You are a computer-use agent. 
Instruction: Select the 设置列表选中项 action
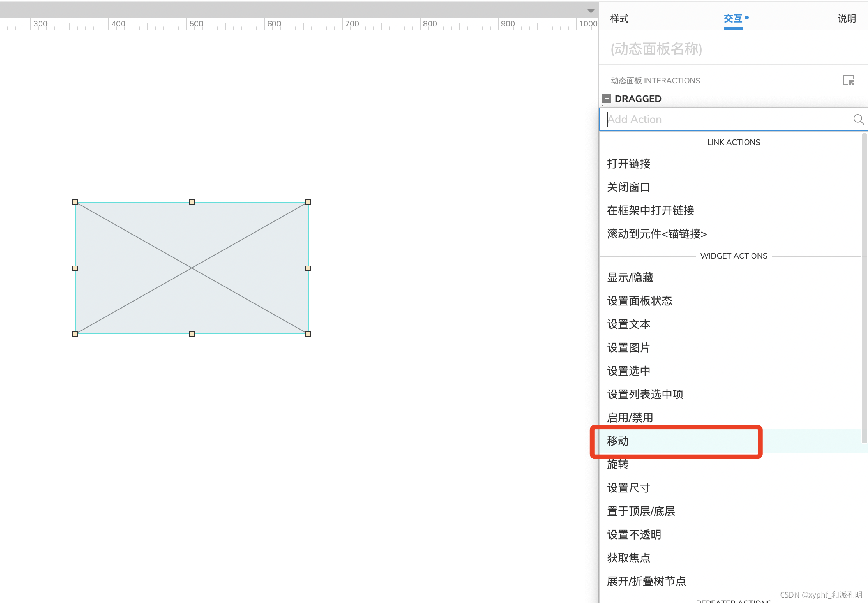point(730,394)
